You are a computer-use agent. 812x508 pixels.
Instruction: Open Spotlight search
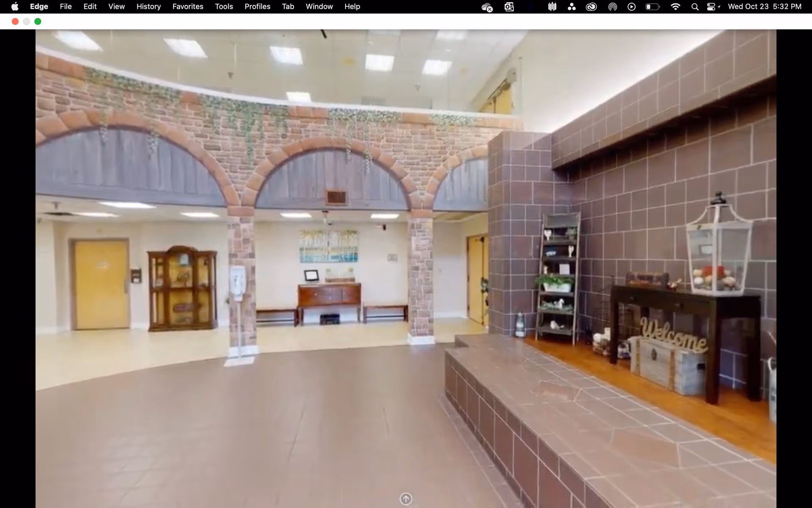pyautogui.click(x=695, y=7)
